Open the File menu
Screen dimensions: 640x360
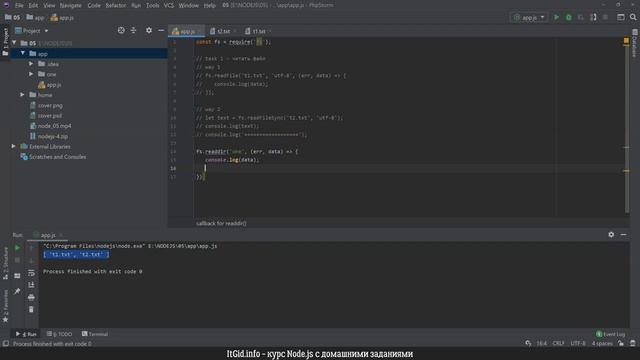[19, 5]
